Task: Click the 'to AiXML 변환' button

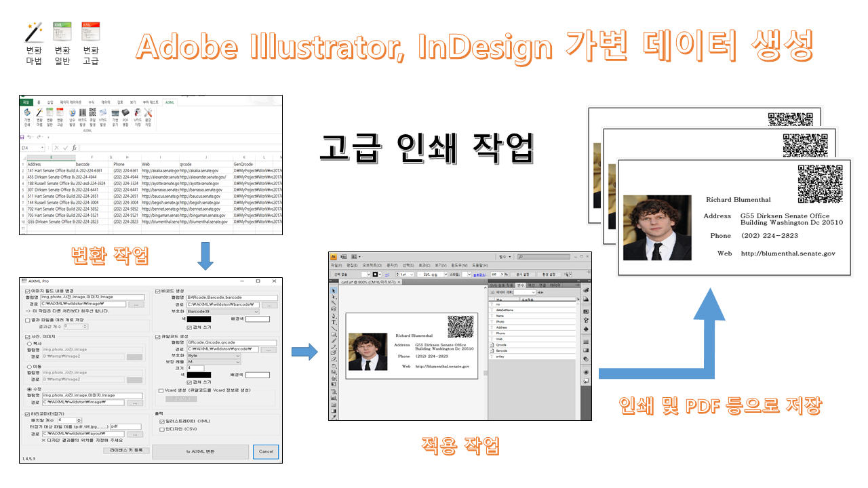Action: tap(200, 451)
